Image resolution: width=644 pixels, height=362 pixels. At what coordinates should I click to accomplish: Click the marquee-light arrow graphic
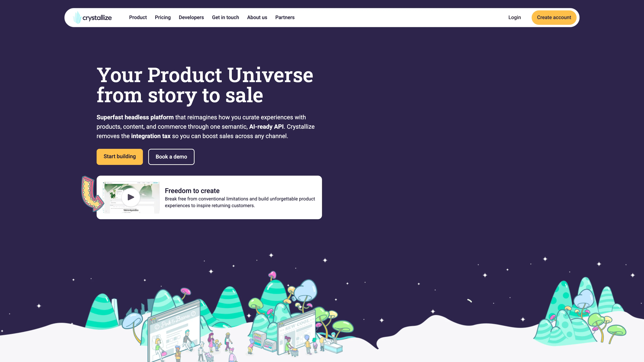pos(92,194)
